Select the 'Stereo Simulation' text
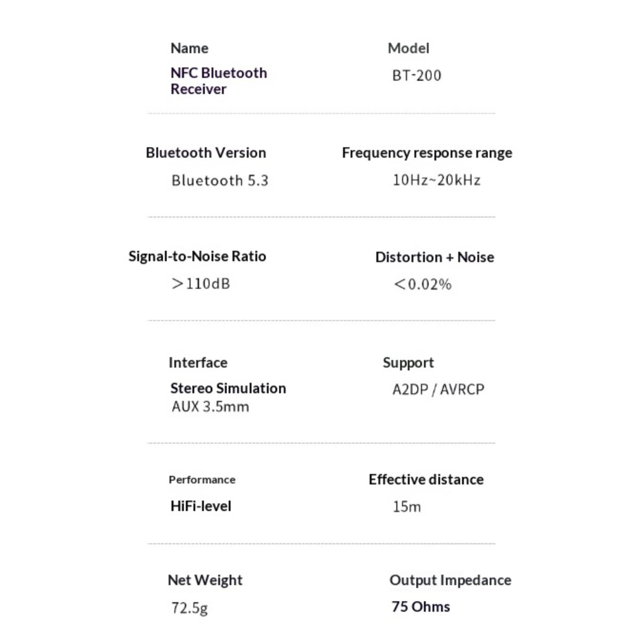 [x=228, y=388]
